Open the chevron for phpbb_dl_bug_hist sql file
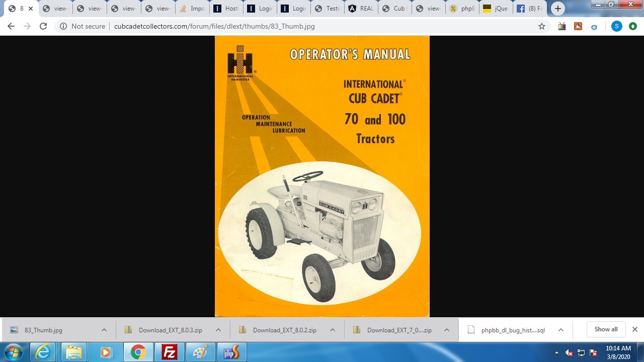 coord(561,330)
